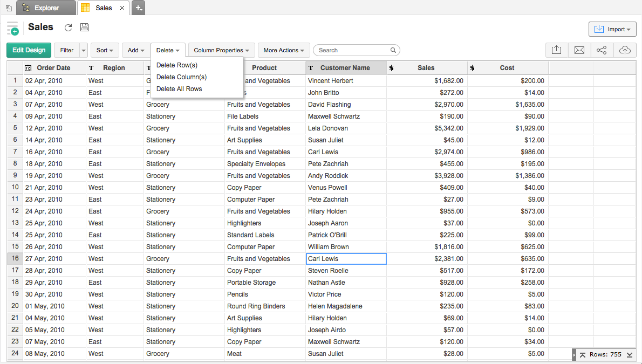Click inside the Search field

(x=353, y=50)
